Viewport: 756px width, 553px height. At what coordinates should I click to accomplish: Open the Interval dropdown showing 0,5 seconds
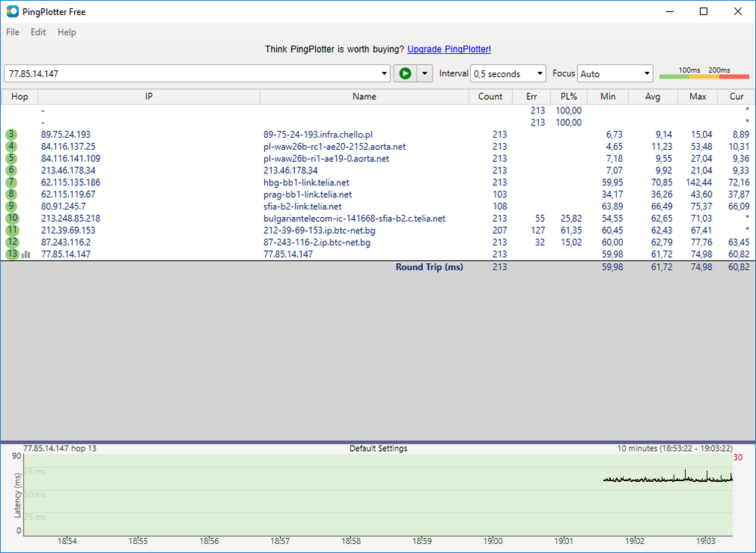[x=508, y=74]
